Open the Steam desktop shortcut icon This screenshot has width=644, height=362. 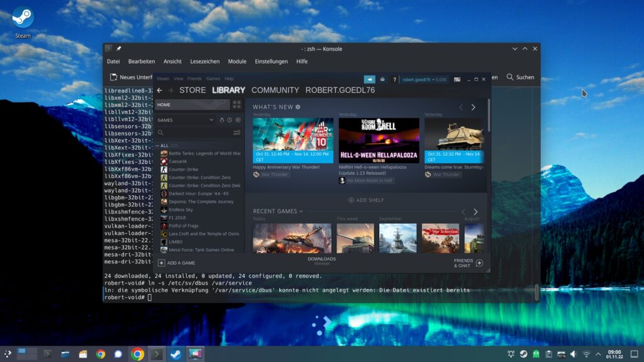tap(23, 18)
